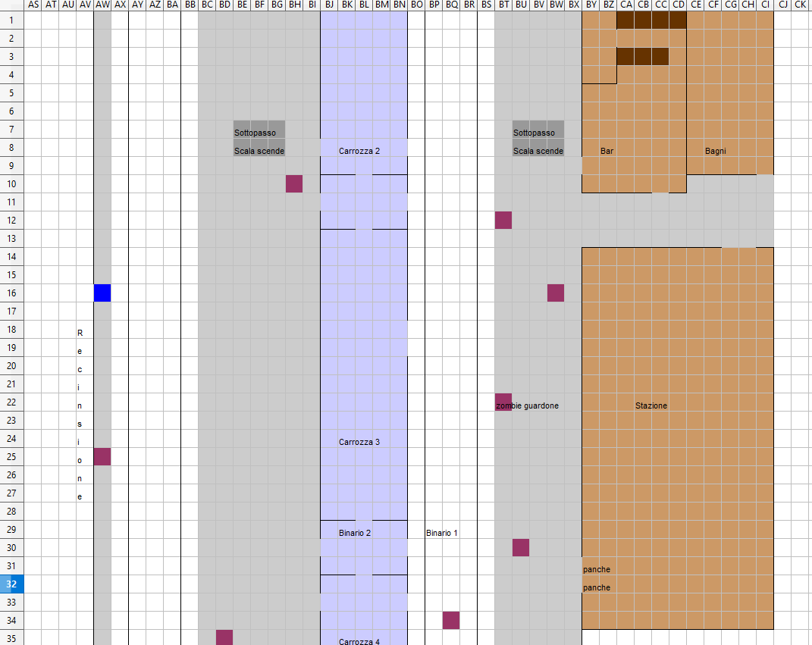Click the purple cell in row 10

coord(294,183)
